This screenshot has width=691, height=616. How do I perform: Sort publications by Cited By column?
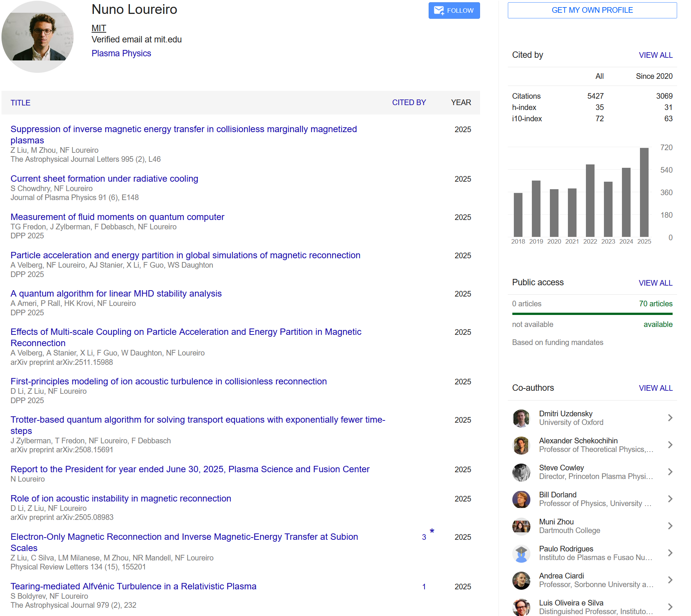pos(409,102)
